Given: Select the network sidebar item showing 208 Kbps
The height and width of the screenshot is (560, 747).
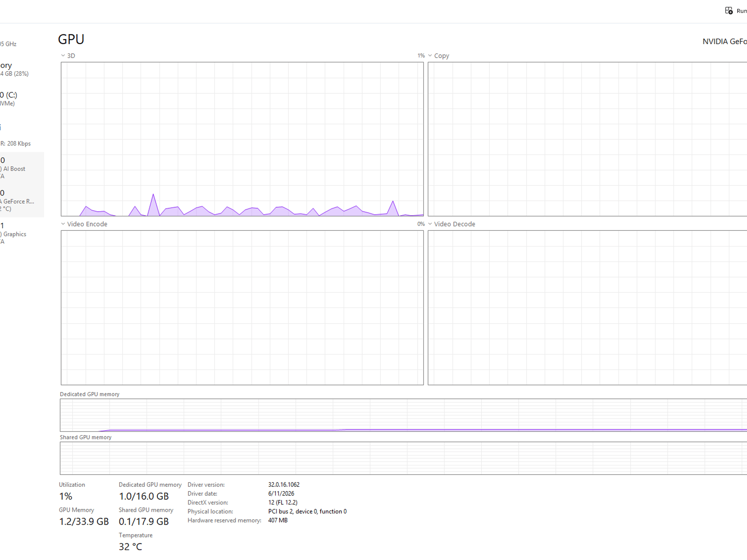Looking at the screenshot, I should (x=22, y=135).
